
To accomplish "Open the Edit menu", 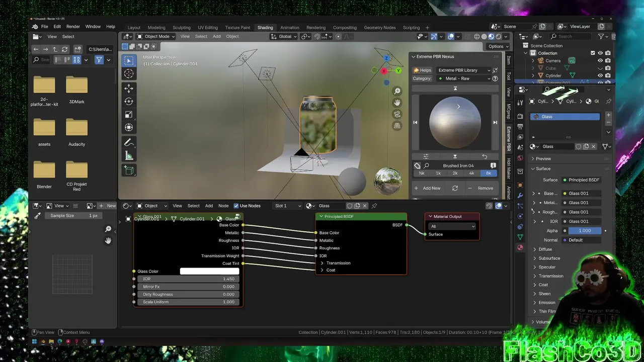I will point(57,27).
